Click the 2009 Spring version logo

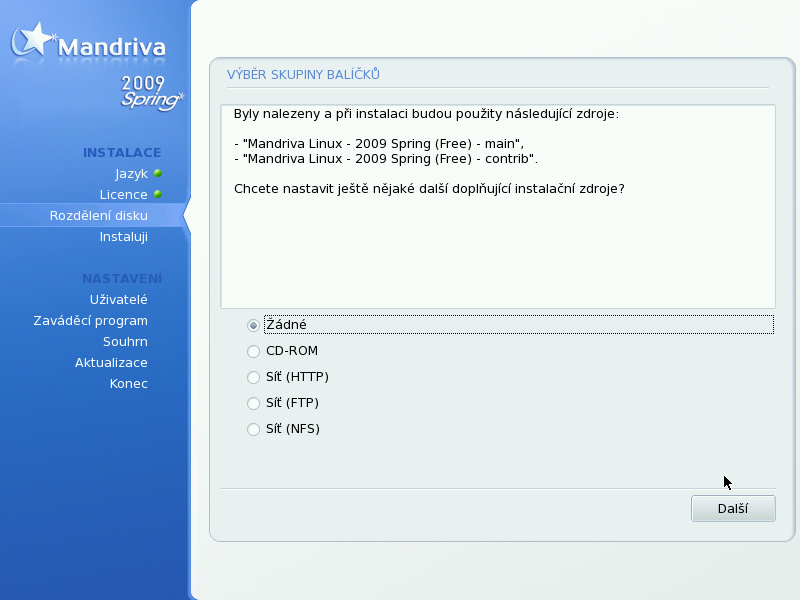(151, 93)
